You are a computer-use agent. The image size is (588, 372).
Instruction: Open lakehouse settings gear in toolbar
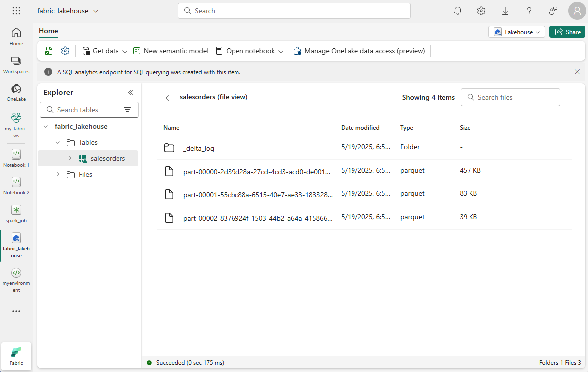pyautogui.click(x=65, y=51)
